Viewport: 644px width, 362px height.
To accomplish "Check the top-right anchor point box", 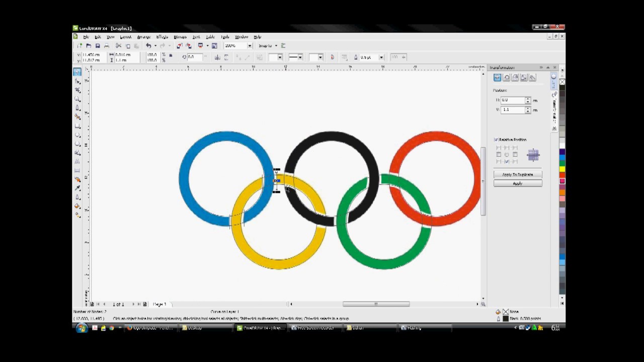I will (515, 148).
